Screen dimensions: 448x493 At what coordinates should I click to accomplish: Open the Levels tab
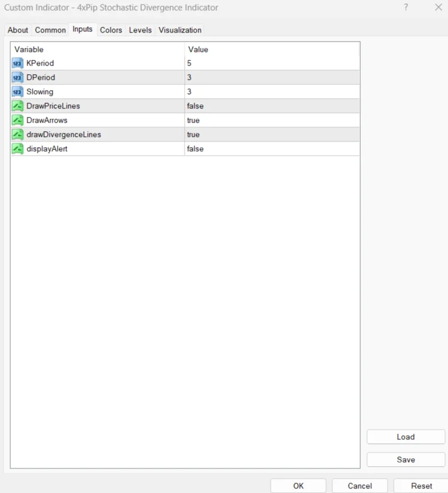(140, 30)
